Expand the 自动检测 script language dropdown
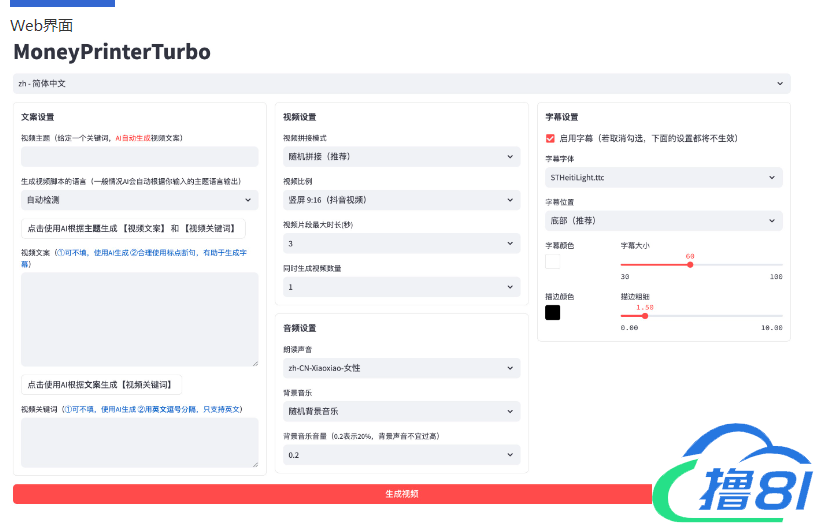 point(139,200)
